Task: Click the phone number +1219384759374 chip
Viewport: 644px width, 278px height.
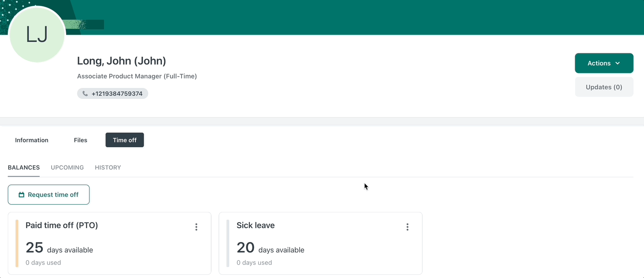Action: click(x=117, y=94)
